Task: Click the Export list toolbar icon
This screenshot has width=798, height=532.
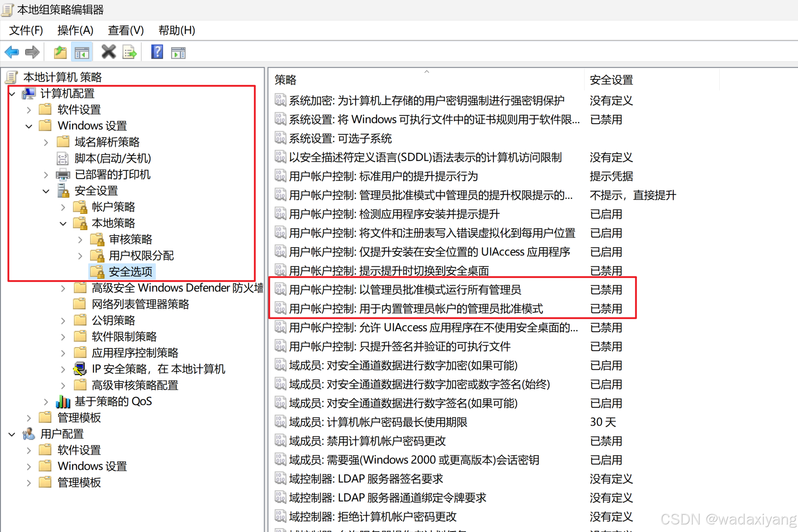Action: (130, 53)
